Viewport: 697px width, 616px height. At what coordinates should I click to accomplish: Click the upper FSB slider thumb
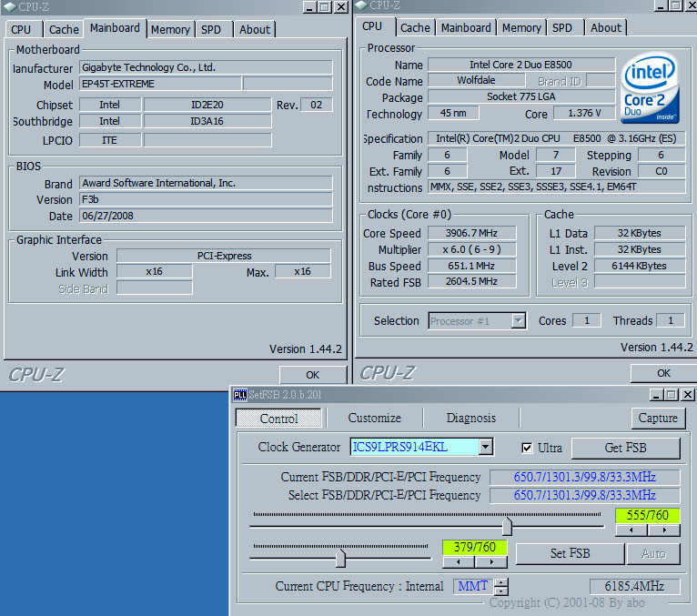[507, 527]
